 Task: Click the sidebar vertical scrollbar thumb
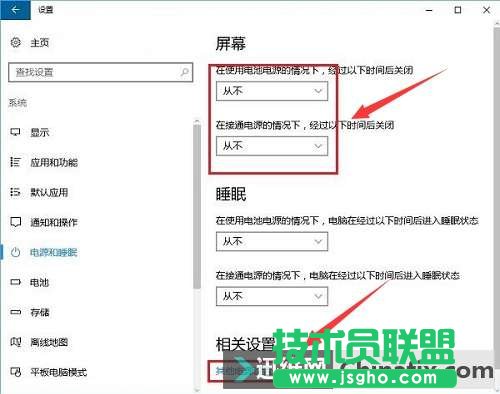[197, 207]
